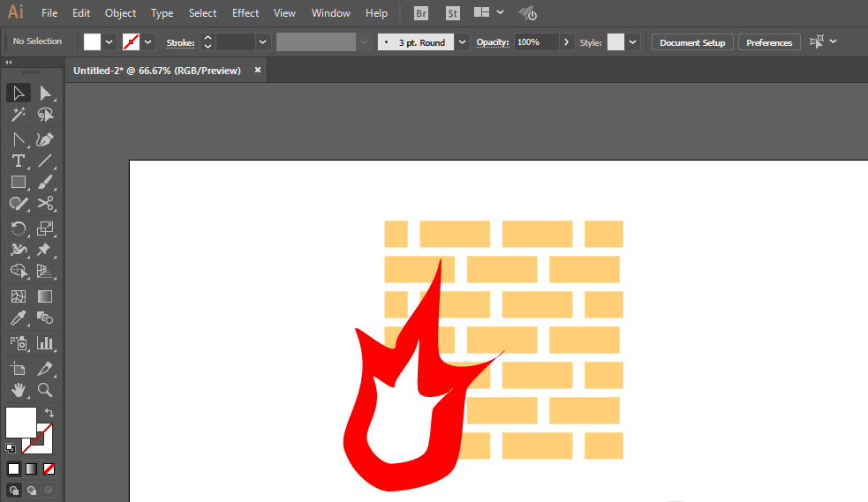Image resolution: width=868 pixels, height=502 pixels.
Task: Expand the align options dropdown arrow
Action: tap(834, 41)
